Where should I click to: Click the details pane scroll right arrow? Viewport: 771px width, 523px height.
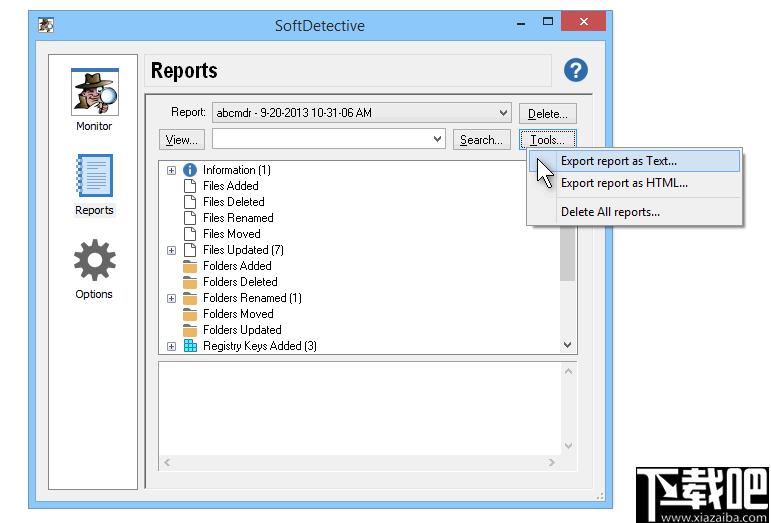(x=552, y=462)
